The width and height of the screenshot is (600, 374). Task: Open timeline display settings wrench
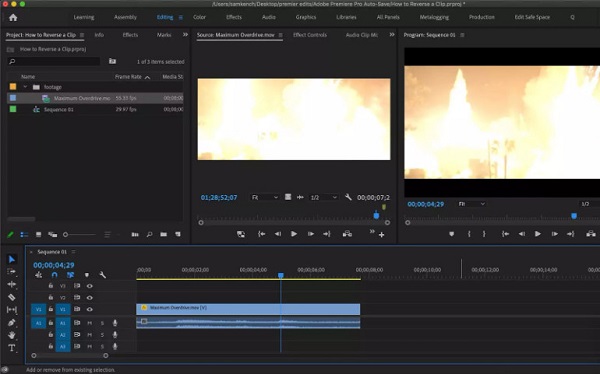[102, 275]
